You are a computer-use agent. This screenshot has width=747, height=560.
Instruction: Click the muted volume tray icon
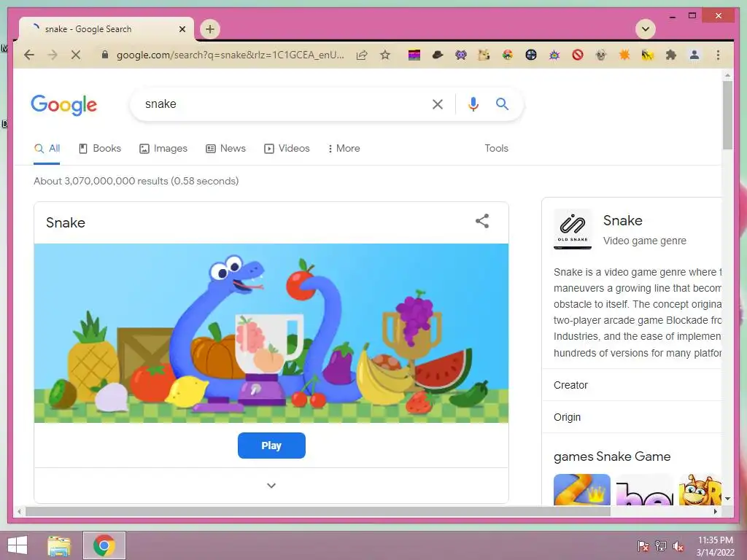pyautogui.click(x=678, y=545)
